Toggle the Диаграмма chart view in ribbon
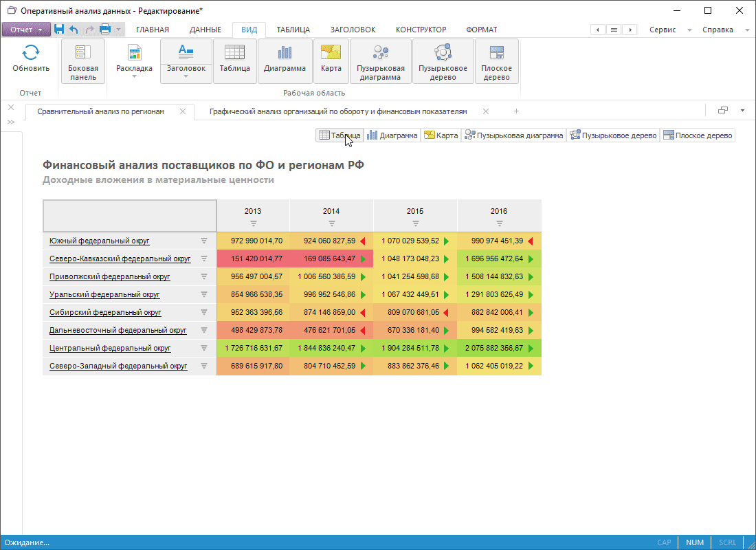The height and width of the screenshot is (550, 756). coord(285,60)
